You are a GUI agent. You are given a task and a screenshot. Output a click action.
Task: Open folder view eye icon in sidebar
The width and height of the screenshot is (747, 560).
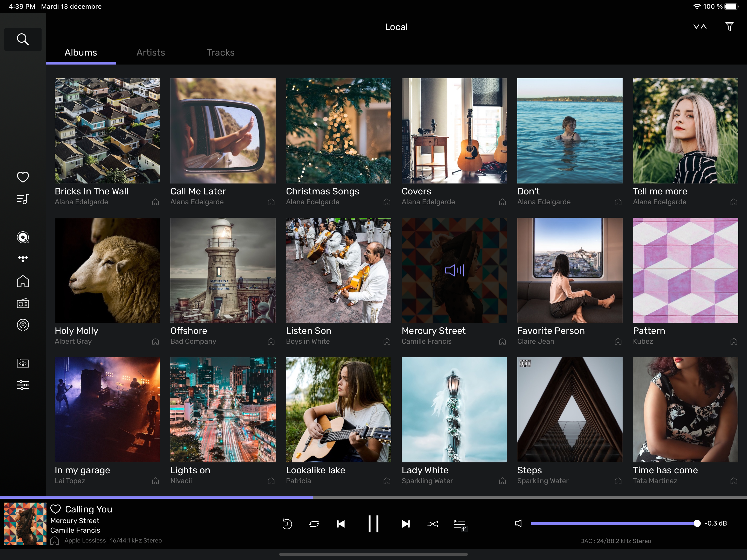point(23,363)
